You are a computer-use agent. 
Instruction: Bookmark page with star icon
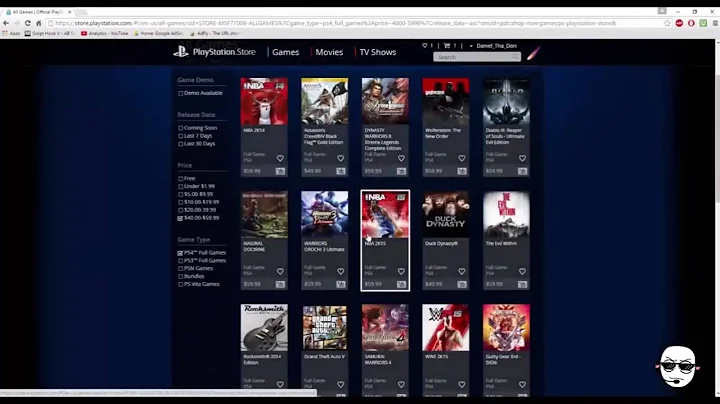point(667,23)
